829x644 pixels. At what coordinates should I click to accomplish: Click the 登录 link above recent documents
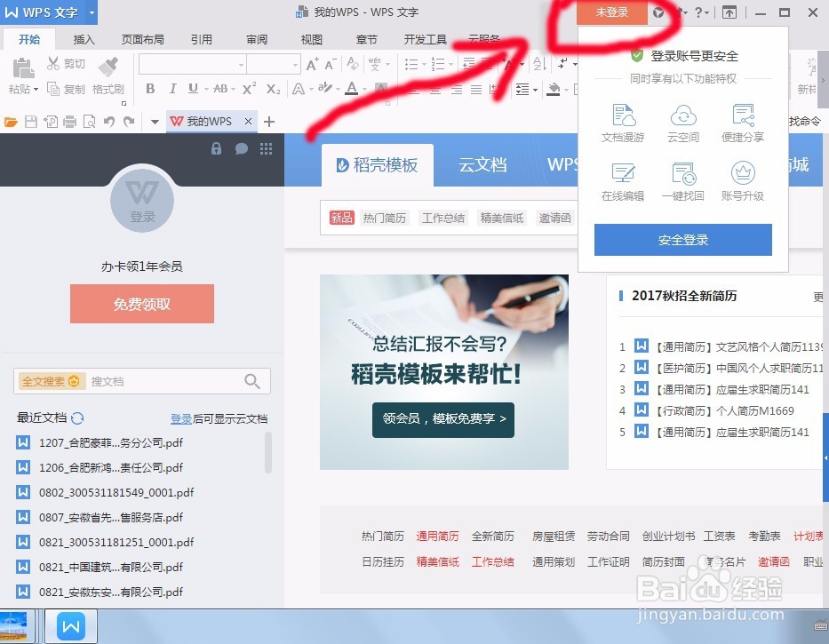coord(180,418)
